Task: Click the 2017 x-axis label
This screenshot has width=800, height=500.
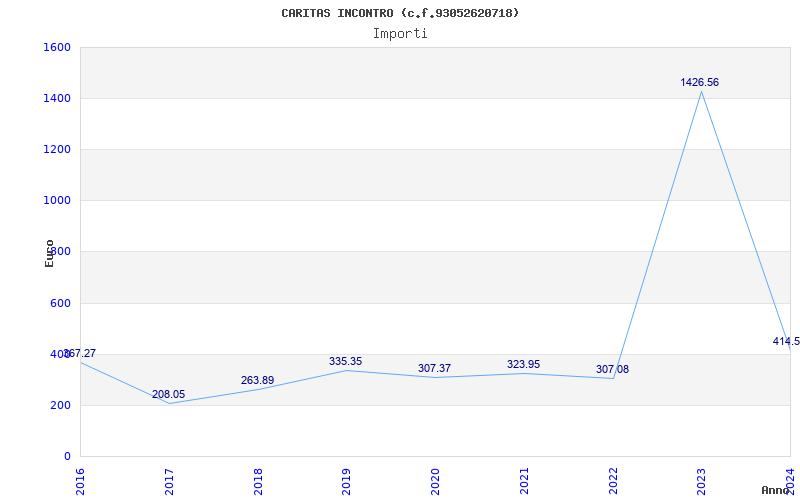Action: (169, 481)
